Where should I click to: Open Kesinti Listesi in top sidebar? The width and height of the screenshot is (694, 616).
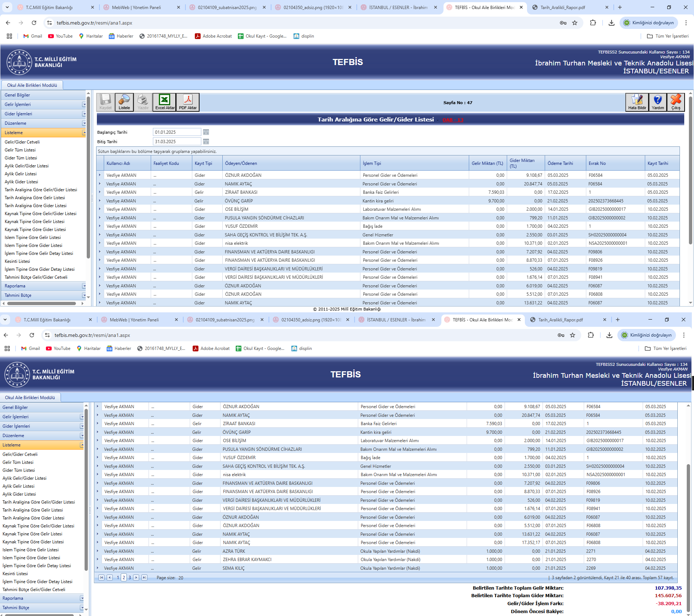click(x=17, y=261)
